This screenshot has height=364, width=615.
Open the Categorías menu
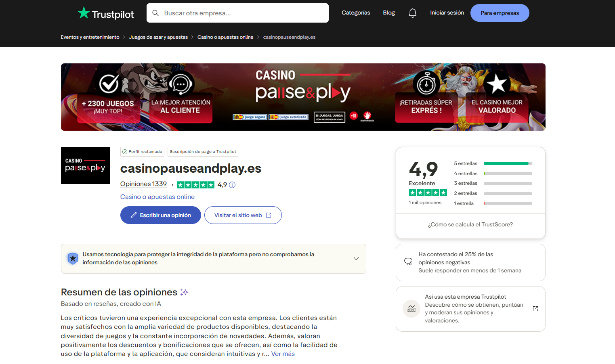click(x=355, y=13)
